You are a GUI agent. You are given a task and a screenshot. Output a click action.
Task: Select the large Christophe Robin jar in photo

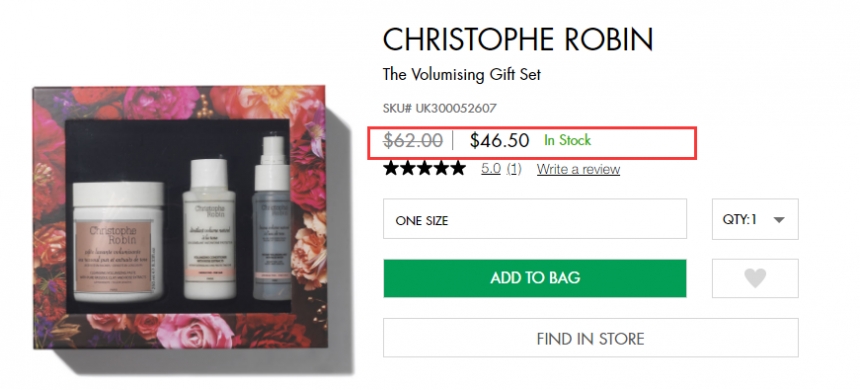tap(118, 241)
